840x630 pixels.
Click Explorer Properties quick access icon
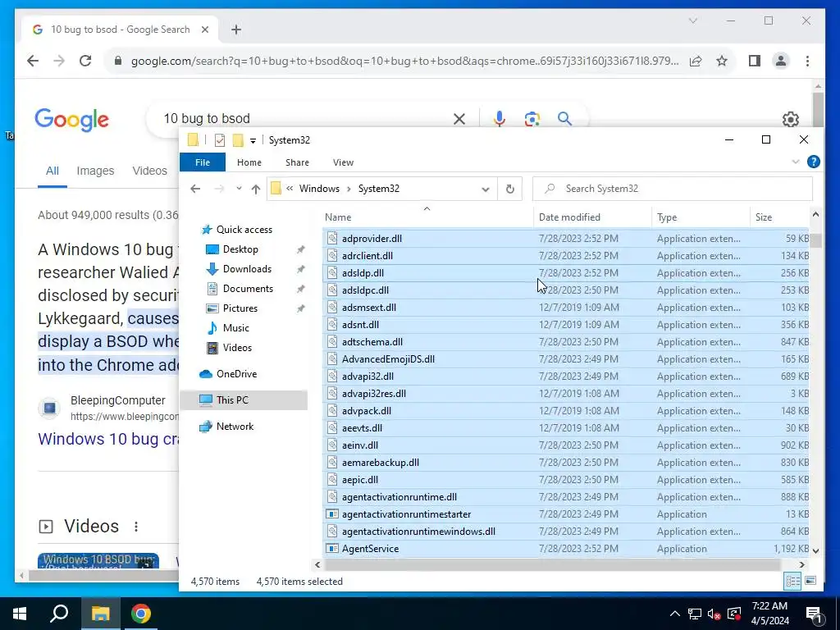(x=220, y=140)
